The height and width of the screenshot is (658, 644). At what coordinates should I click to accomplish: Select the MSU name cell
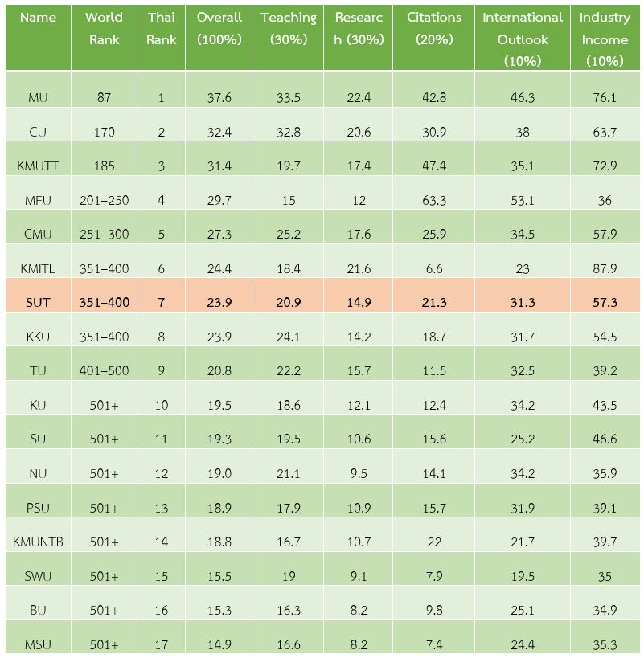(38, 644)
